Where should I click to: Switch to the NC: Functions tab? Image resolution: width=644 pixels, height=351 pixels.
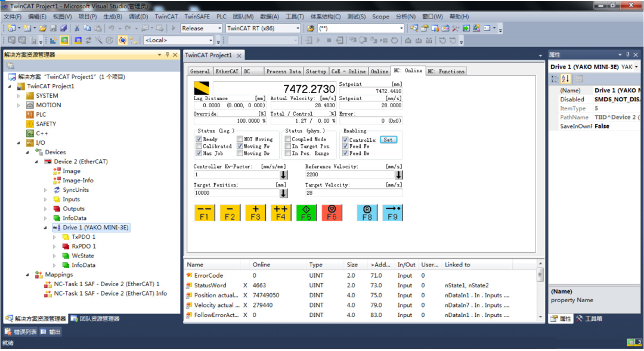point(445,72)
